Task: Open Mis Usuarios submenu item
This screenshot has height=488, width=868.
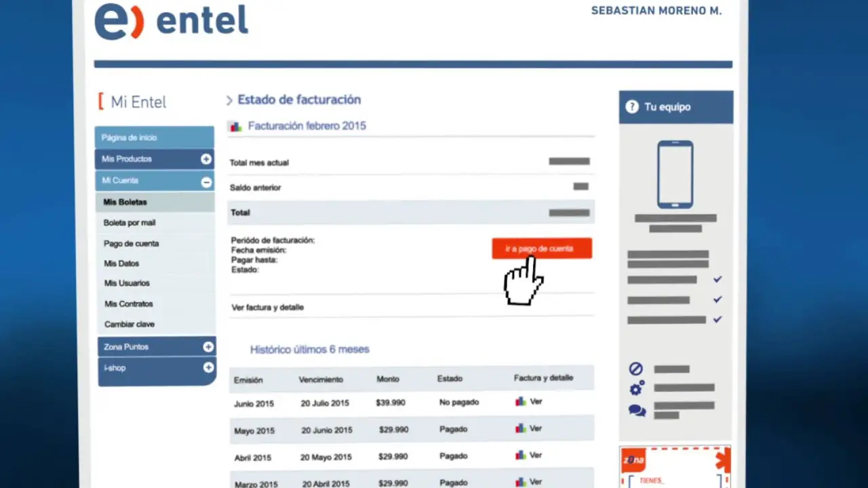Action: click(127, 283)
